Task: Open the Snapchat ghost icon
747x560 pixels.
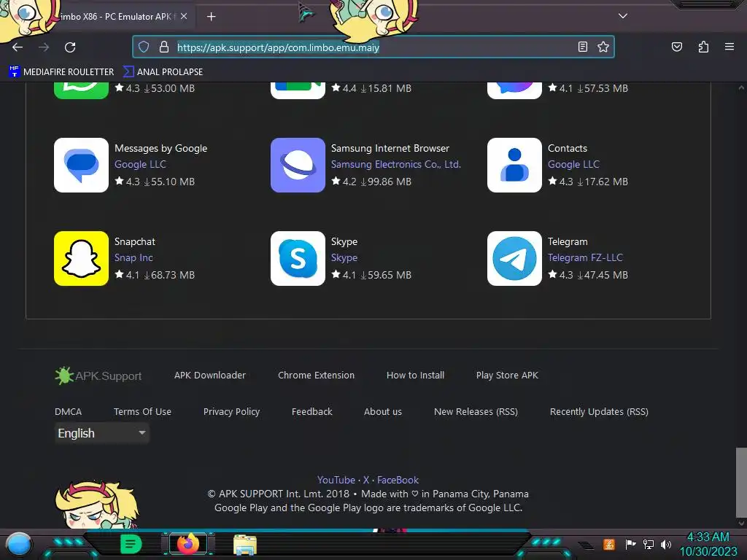Action: click(x=81, y=259)
